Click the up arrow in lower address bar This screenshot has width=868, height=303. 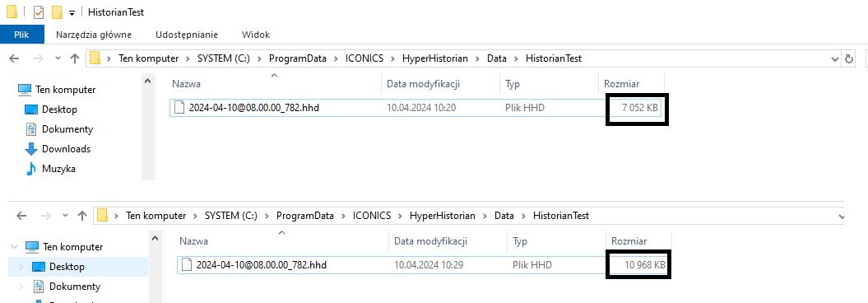pos(82,216)
